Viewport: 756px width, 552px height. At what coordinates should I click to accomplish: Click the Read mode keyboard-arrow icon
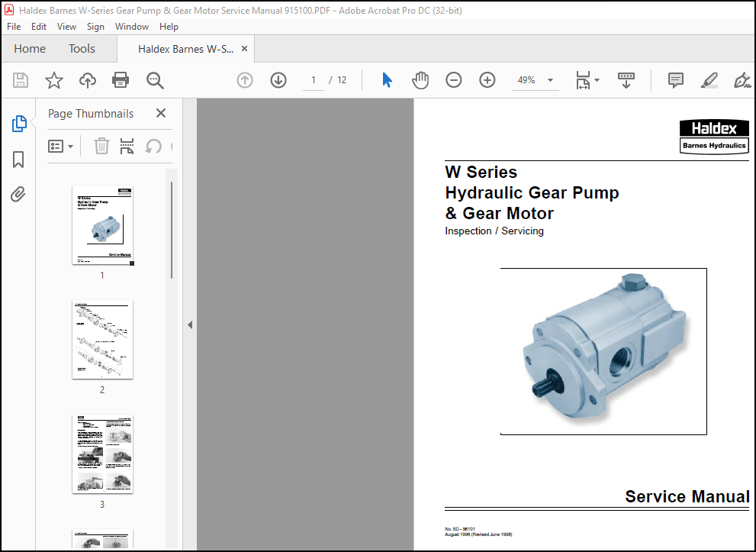[626, 80]
